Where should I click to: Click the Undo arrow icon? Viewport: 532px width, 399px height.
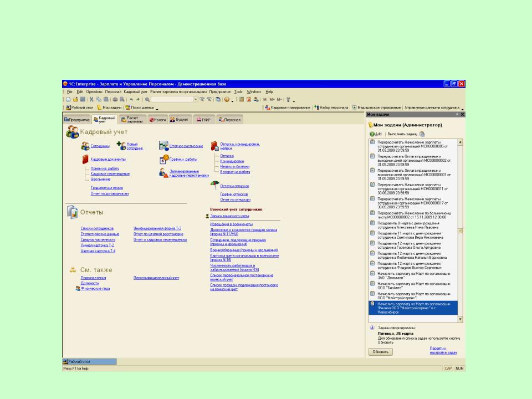[x=131, y=99]
